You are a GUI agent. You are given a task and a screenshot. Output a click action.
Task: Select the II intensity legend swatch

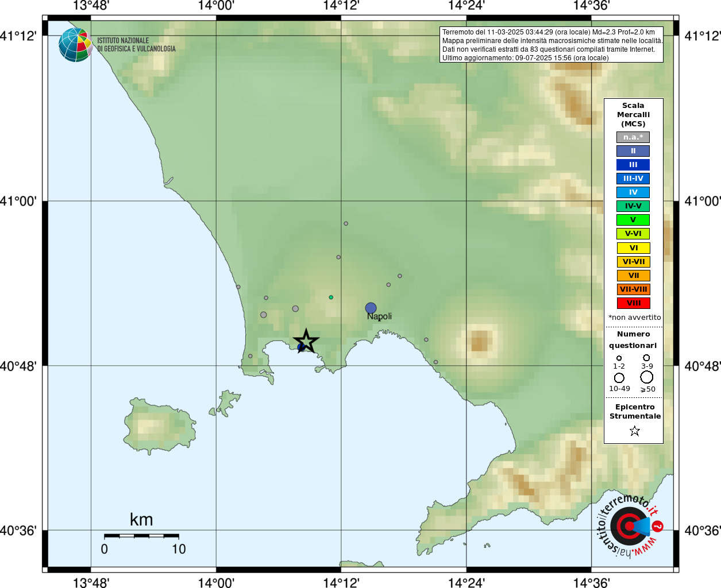[633, 151]
